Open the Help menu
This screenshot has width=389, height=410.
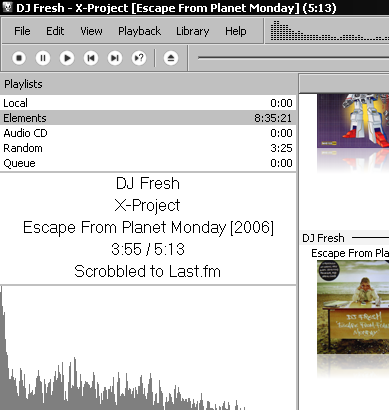tap(236, 31)
